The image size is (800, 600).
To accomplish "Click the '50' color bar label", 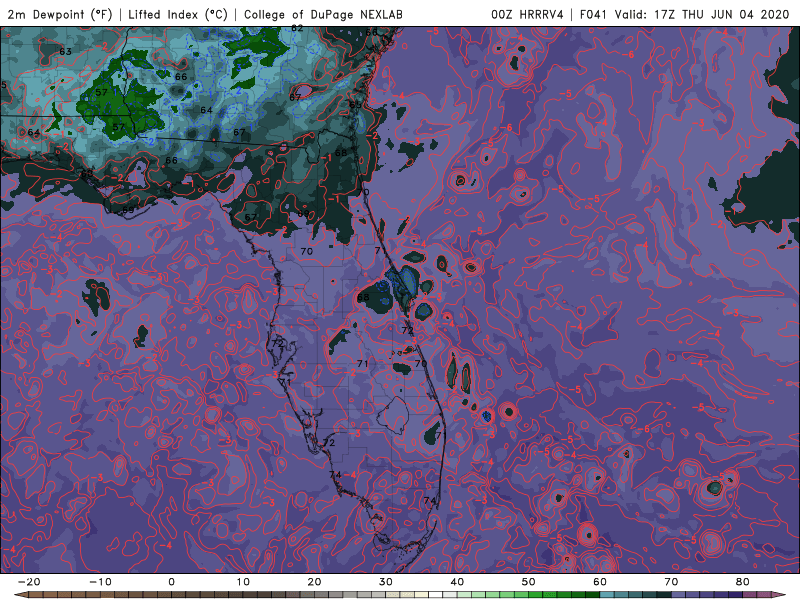I will pos(529,582).
